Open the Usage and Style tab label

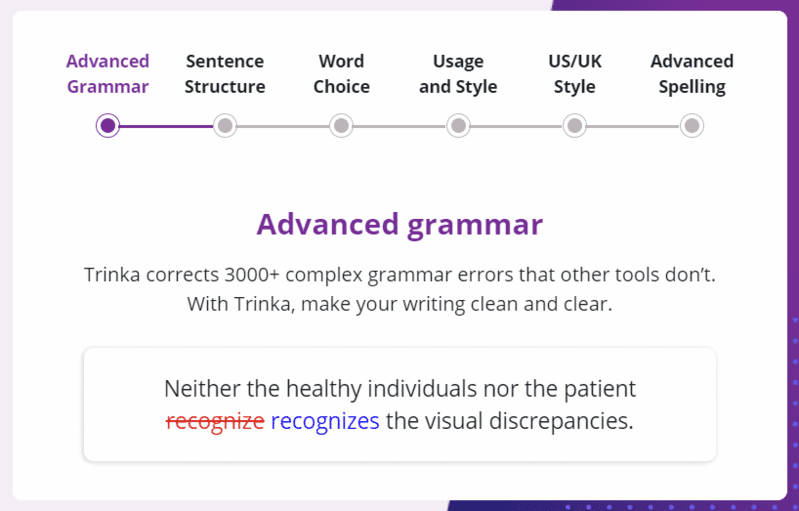[458, 74]
